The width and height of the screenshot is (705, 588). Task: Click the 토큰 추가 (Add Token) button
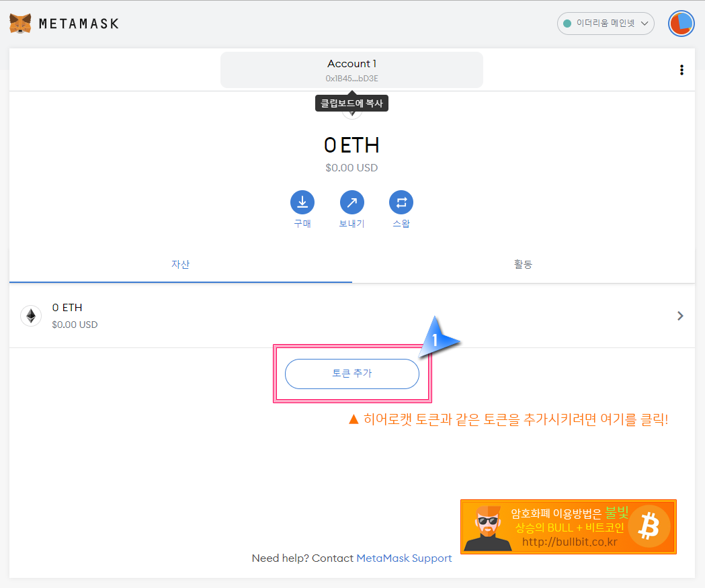(352, 374)
